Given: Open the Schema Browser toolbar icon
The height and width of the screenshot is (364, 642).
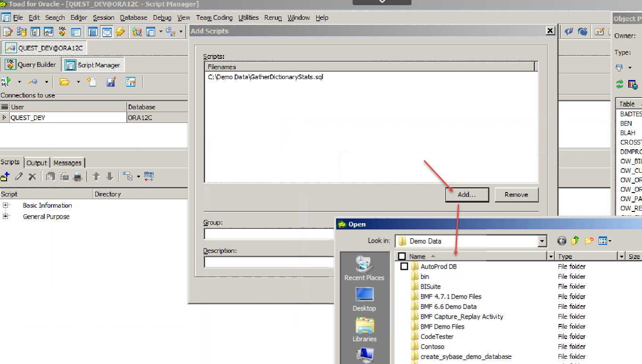Looking at the screenshot, I should tap(21, 32).
